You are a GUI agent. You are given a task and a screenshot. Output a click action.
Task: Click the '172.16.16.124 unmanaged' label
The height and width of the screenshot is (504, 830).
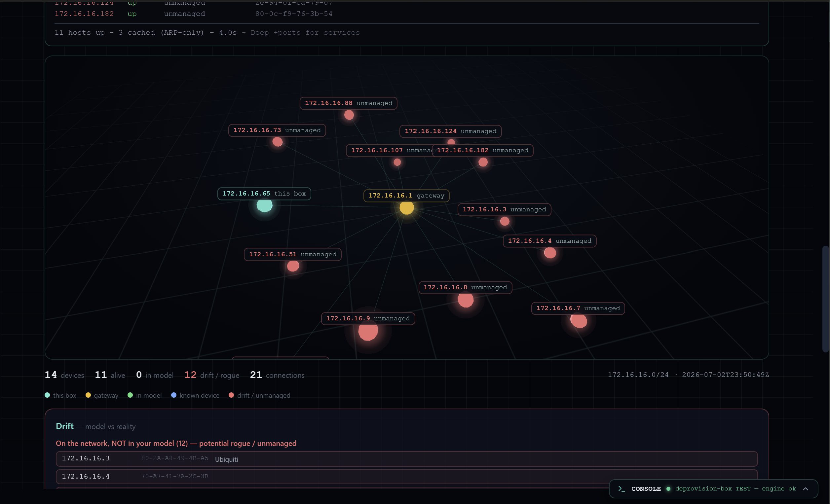click(450, 131)
